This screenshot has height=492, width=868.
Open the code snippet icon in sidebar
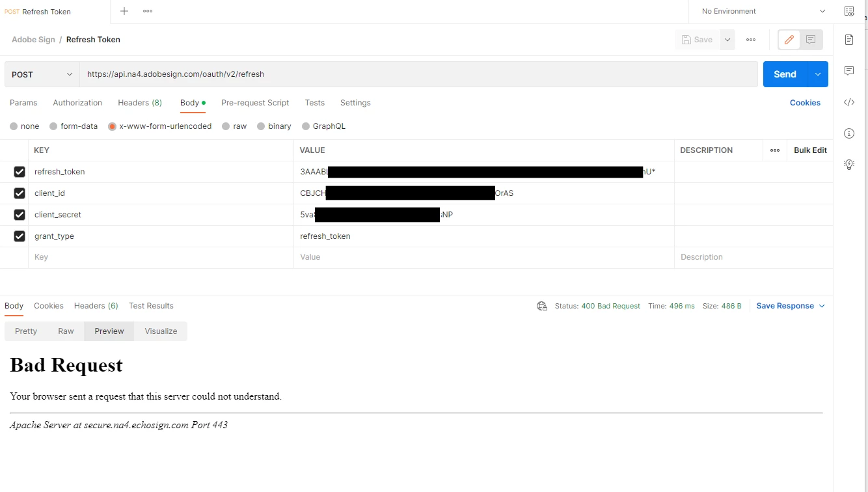(x=849, y=102)
